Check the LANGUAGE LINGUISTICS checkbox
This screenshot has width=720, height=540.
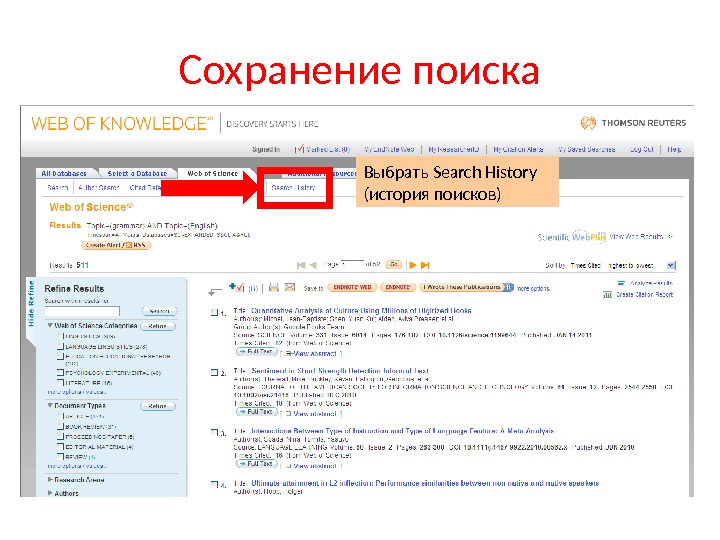click(x=60, y=346)
